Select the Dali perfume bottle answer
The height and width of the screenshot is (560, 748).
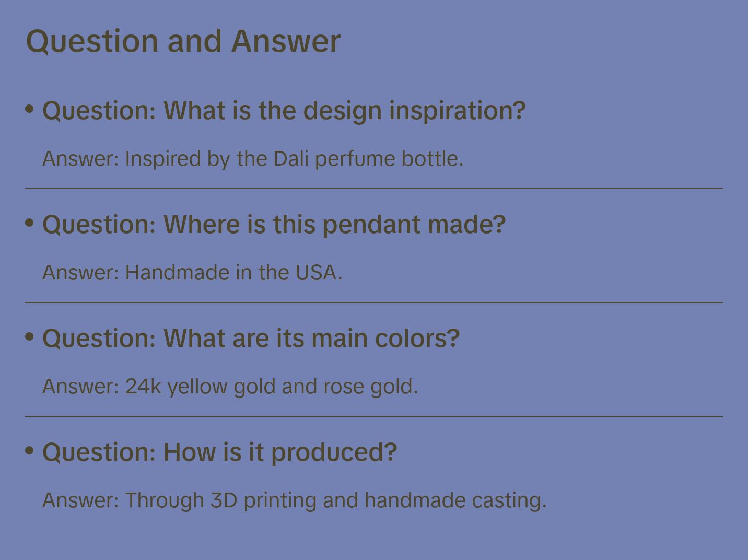[253, 158]
